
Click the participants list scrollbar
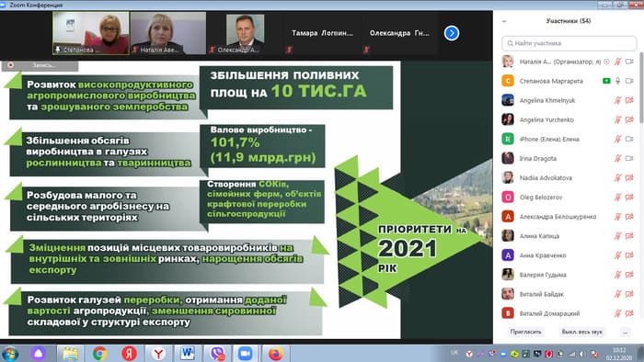(641, 87)
